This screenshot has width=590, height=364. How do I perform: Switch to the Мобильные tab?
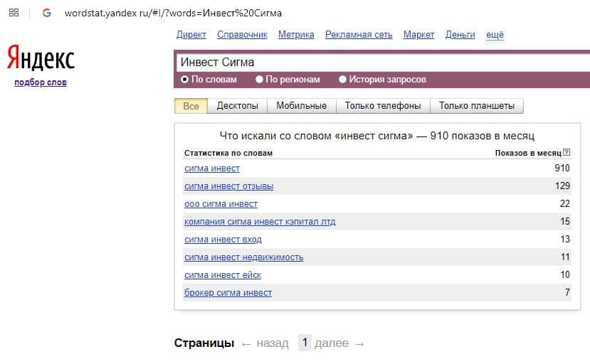tap(301, 106)
